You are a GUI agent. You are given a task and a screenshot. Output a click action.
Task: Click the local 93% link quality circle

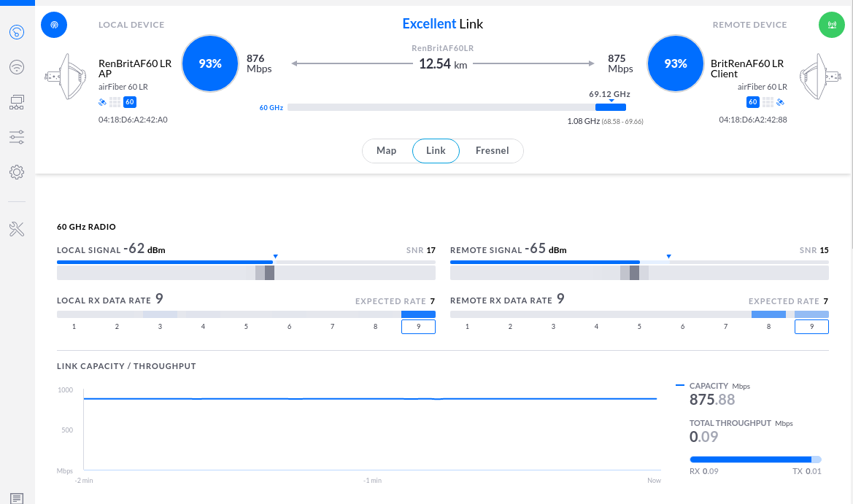tap(210, 63)
